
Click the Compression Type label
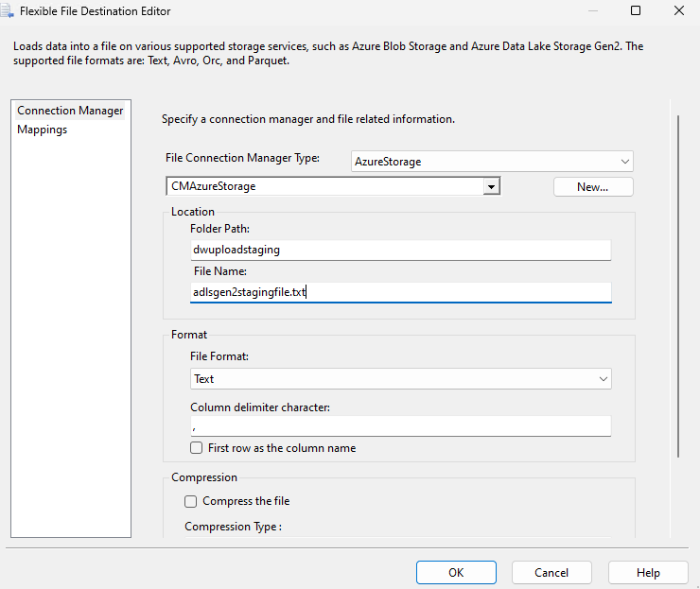233,527
